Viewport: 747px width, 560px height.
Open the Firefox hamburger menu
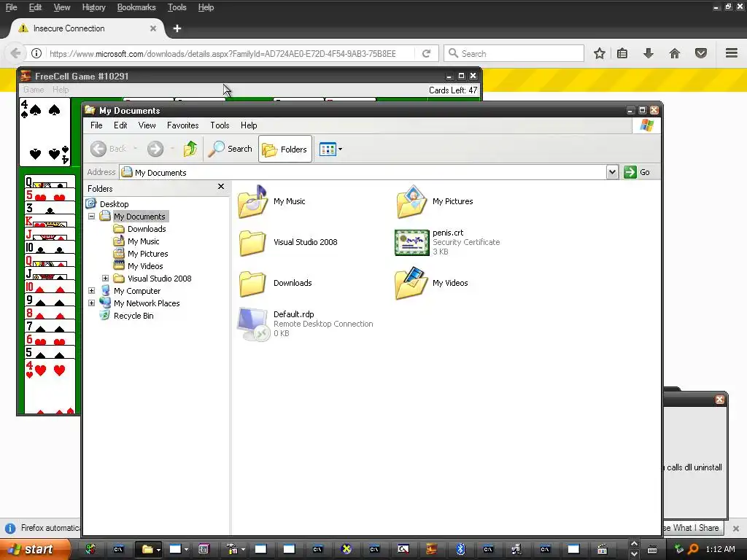(x=732, y=53)
